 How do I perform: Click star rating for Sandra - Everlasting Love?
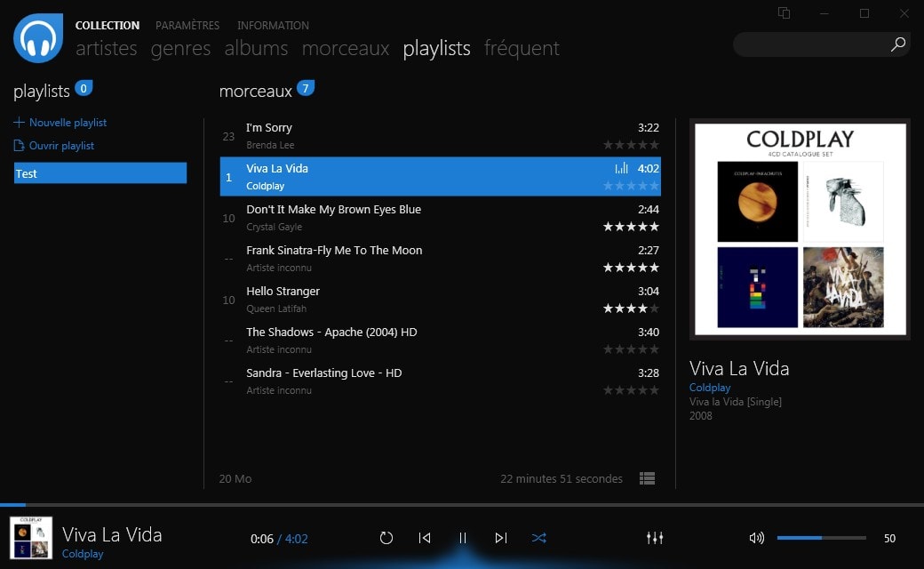(x=631, y=389)
